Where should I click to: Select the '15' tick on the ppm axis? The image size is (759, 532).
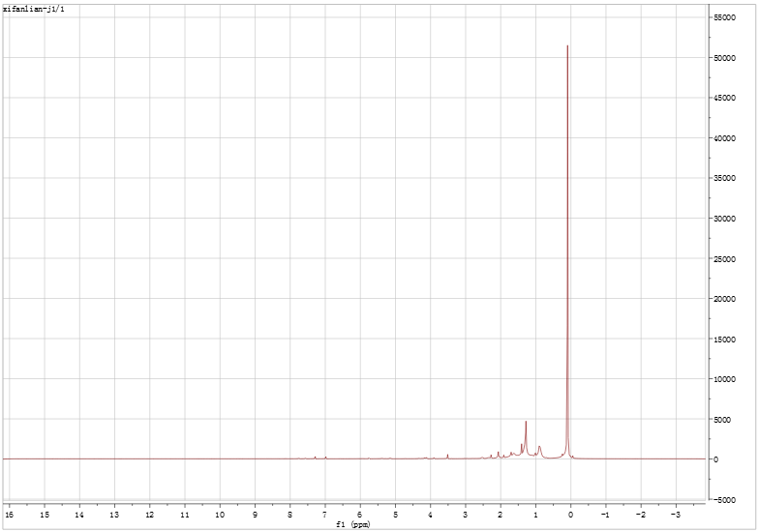click(45, 515)
